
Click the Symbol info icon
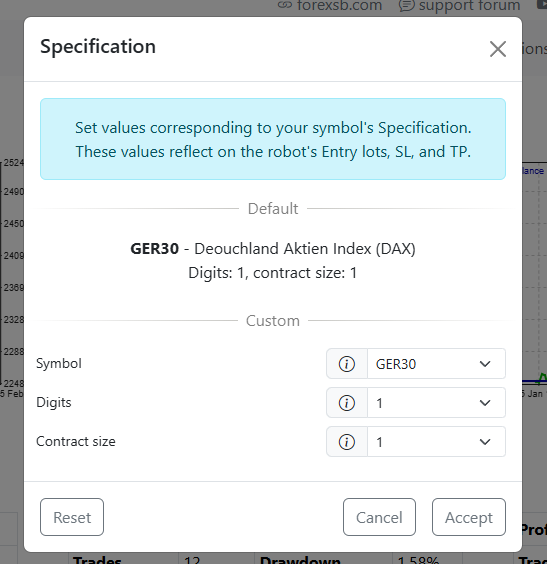tap(347, 364)
